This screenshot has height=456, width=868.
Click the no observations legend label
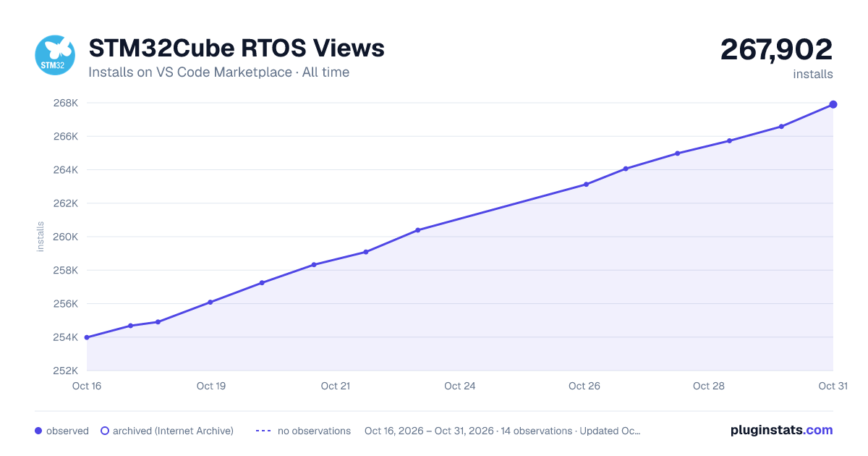(314, 431)
